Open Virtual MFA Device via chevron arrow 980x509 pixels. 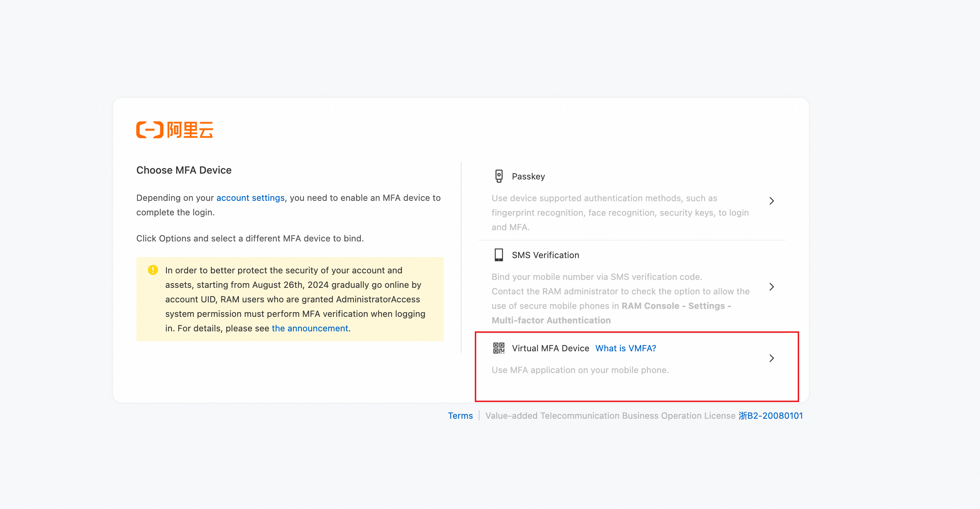pos(772,358)
